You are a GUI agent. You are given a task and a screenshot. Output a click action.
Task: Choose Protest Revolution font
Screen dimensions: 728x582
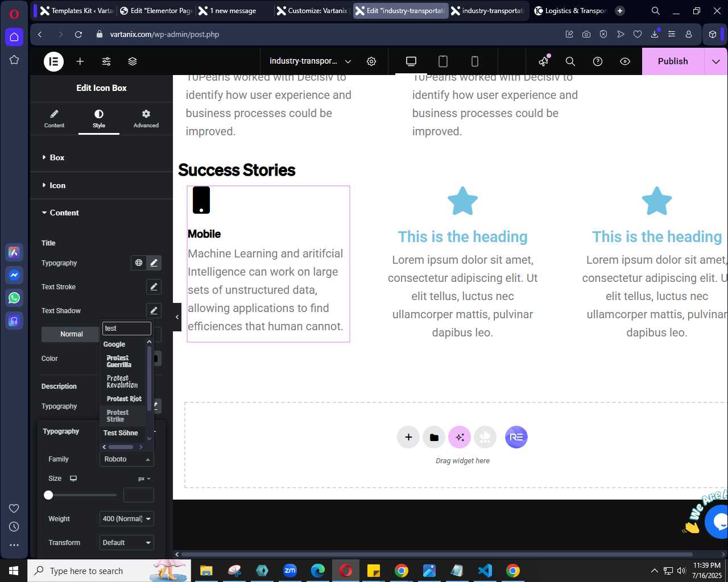pyautogui.click(x=123, y=381)
